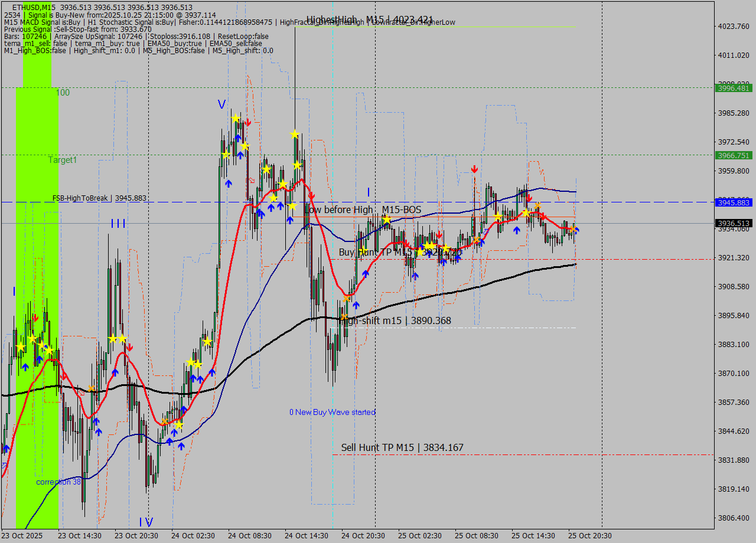Click the red down arrow above 25 Oct 08:30
The image size is (756, 543).
click(x=474, y=169)
